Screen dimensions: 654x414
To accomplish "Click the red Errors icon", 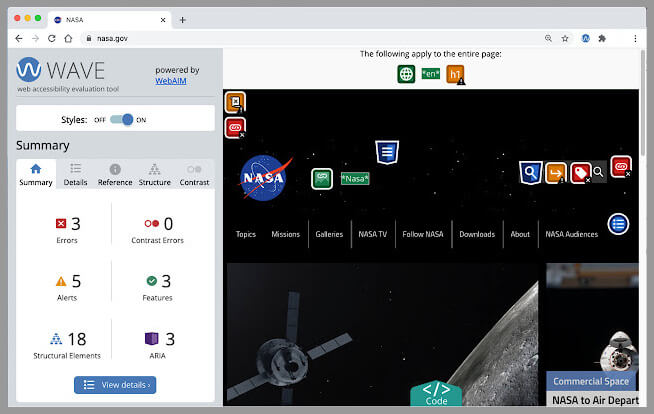I will [x=61, y=223].
